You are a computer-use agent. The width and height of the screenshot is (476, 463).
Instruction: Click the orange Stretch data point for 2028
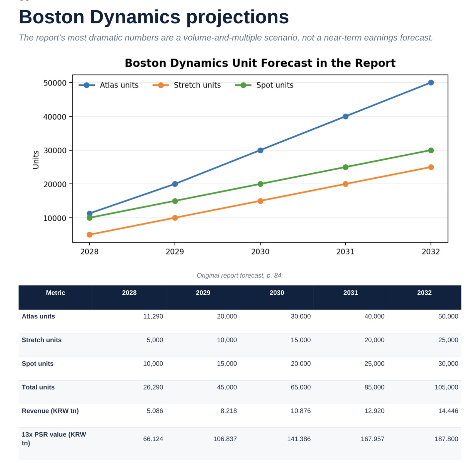pyautogui.click(x=89, y=235)
